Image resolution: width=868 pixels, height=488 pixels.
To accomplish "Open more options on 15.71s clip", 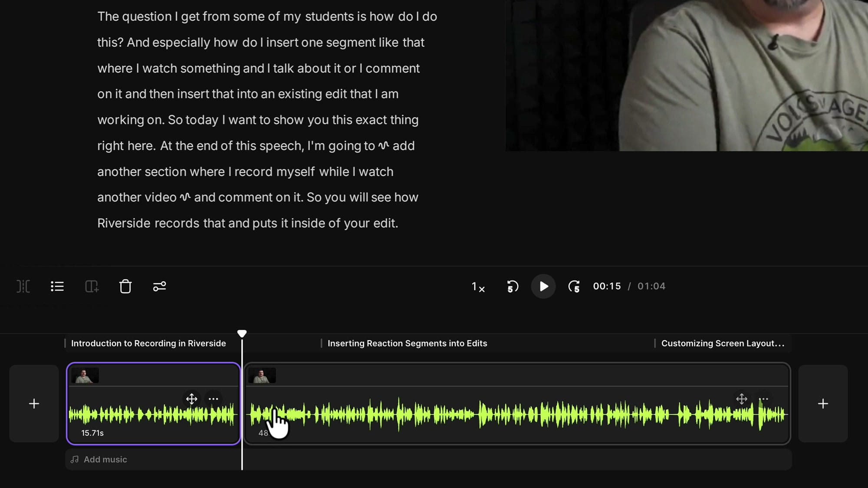I will [x=213, y=399].
